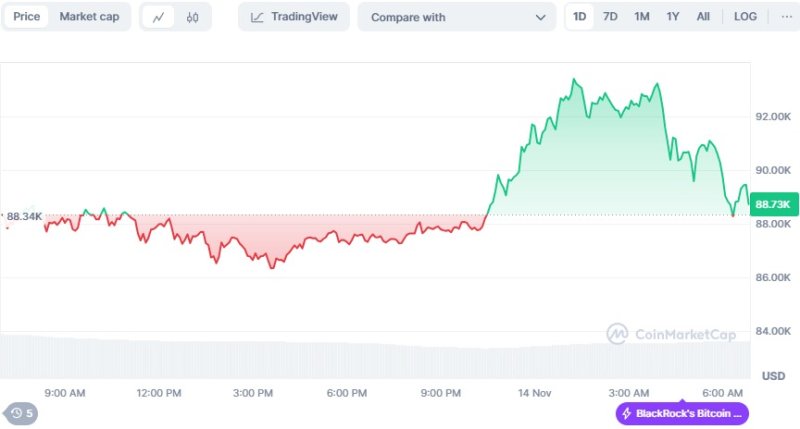800x429 pixels.
Task: Select the 7D time range
Action: pyautogui.click(x=610, y=17)
